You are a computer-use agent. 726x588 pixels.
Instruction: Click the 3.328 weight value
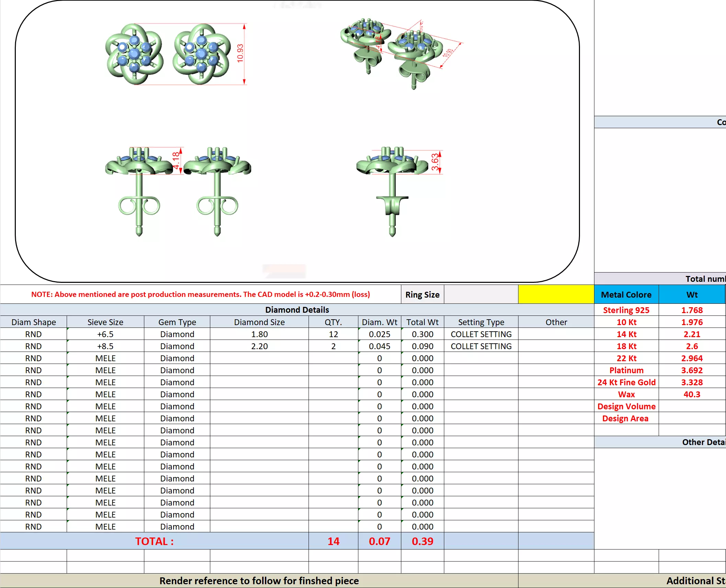(x=692, y=382)
